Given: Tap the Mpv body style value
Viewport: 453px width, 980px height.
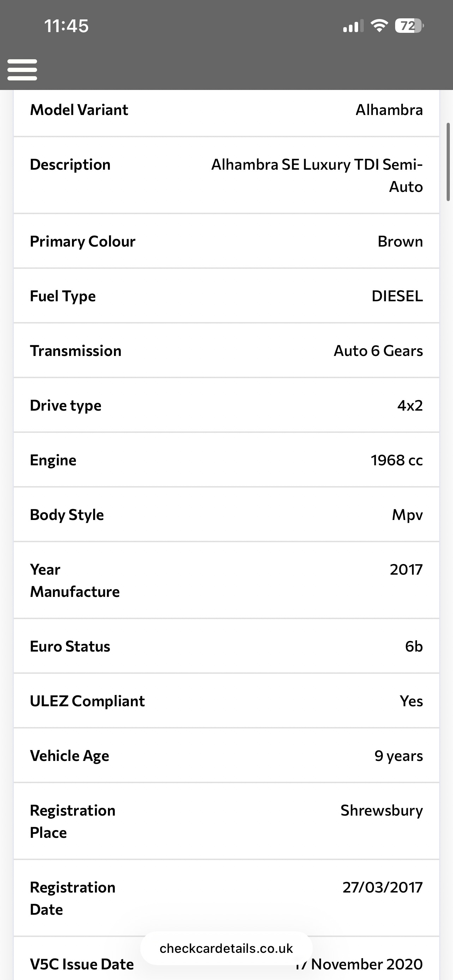Looking at the screenshot, I should pyautogui.click(x=407, y=515).
